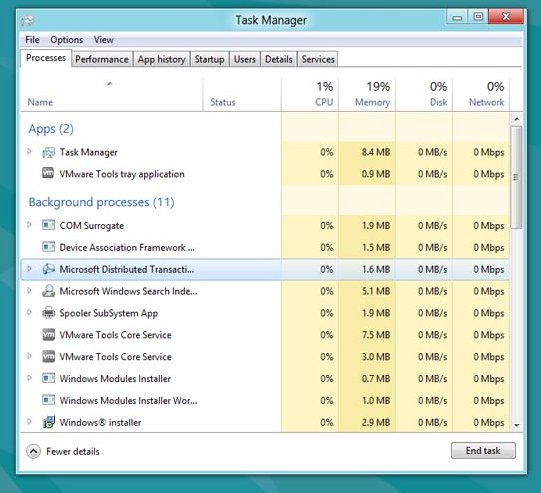Go to the Details tab
This screenshot has width=541, height=493.
(x=279, y=59)
